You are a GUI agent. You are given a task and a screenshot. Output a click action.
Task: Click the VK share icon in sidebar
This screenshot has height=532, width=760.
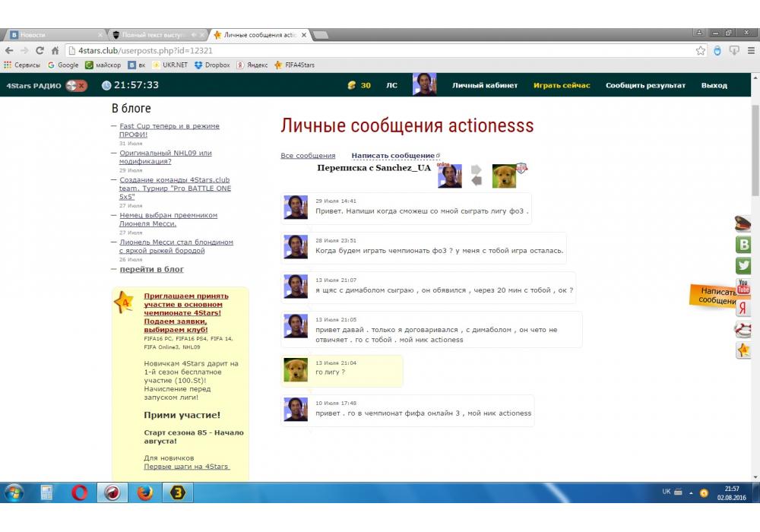coord(743,245)
